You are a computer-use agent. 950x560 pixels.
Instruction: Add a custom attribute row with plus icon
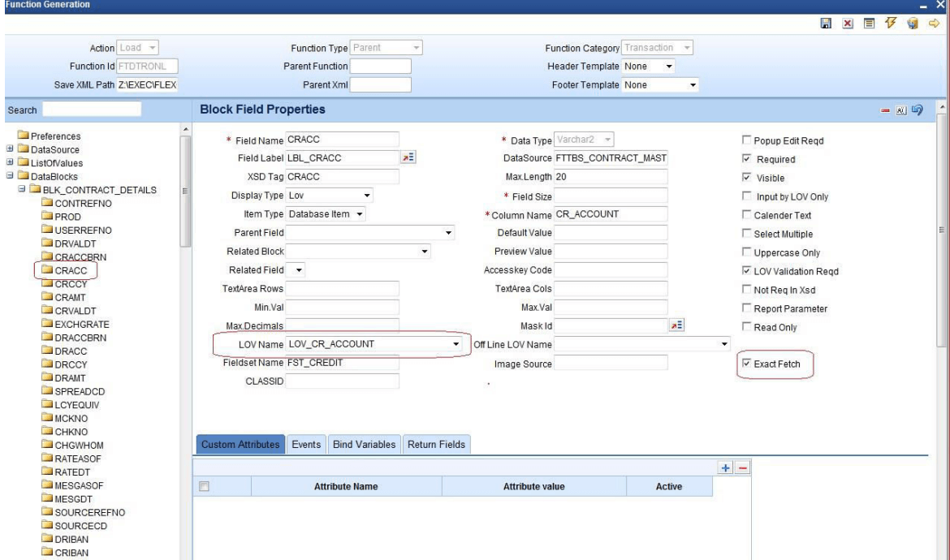pos(725,467)
